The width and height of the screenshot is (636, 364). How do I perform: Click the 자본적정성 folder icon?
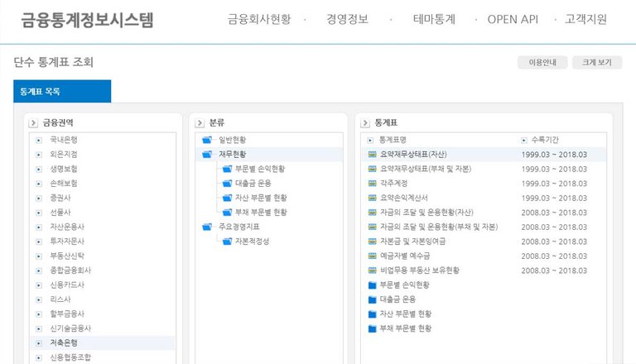pyautogui.click(x=227, y=242)
